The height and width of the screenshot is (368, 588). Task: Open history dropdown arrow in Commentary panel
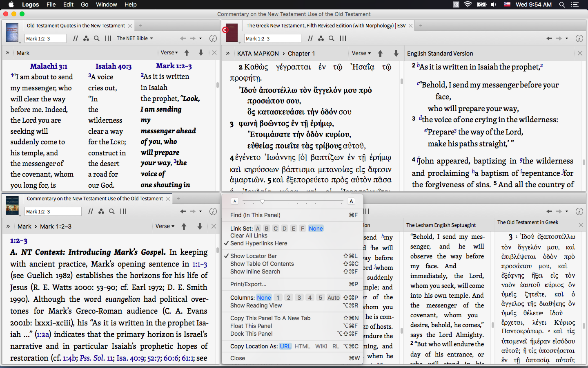tap(200, 211)
